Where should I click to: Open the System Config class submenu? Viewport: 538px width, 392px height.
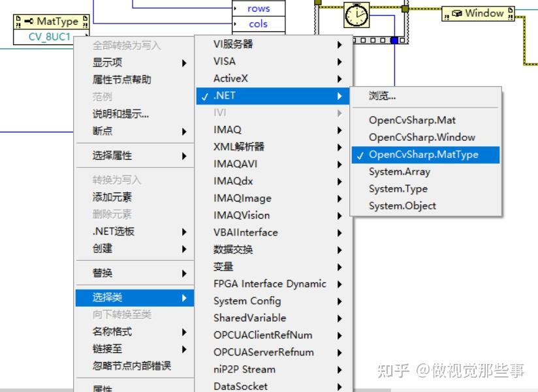click(x=274, y=301)
